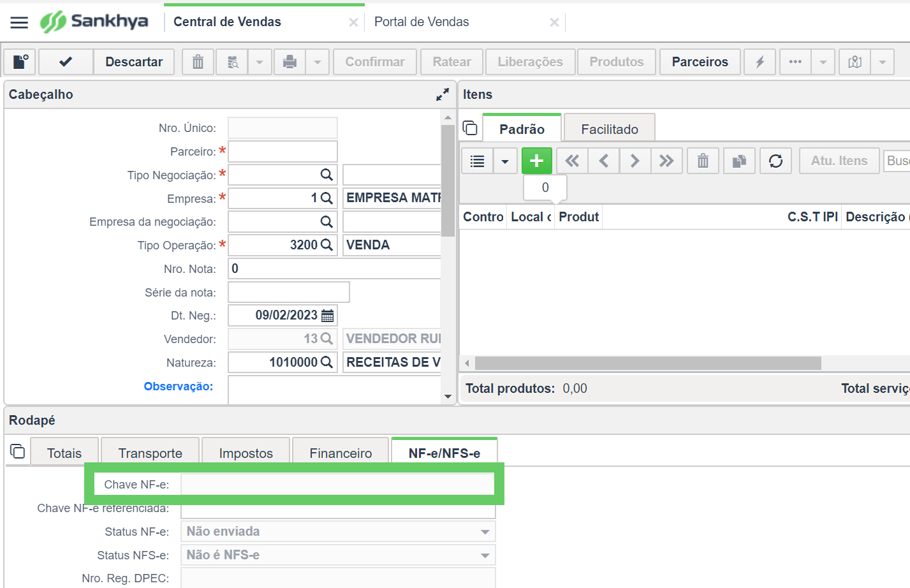Screen dimensions: 910x588
Task: Duplicate item with copy icon in Itens
Action: (x=739, y=161)
